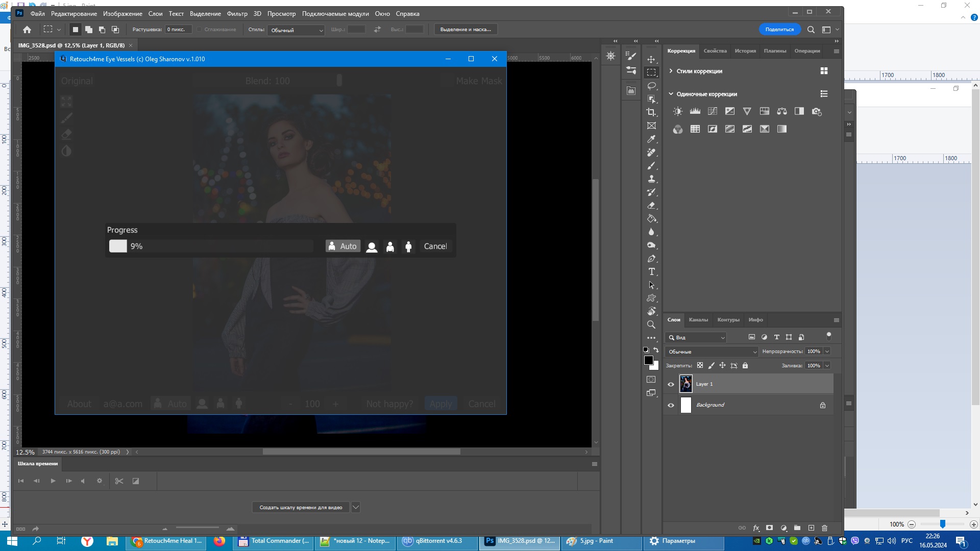
Task: Hide Layer 1 visibility eye
Action: tap(671, 384)
